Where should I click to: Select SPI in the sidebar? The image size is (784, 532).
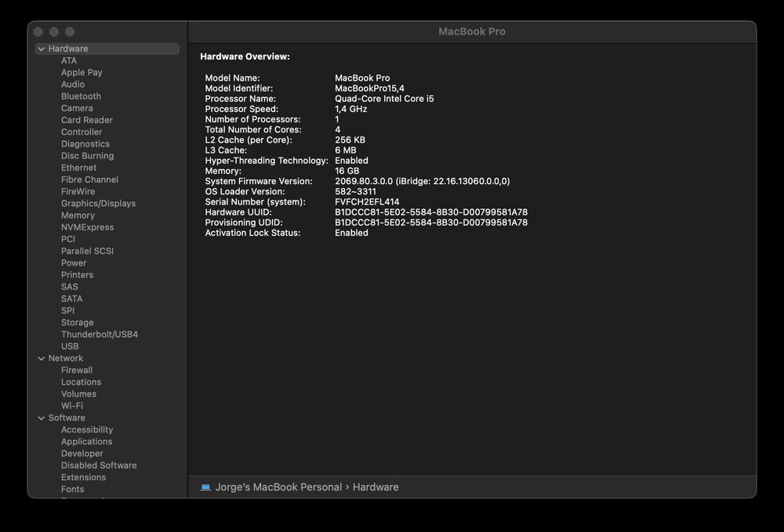[67, 311]
